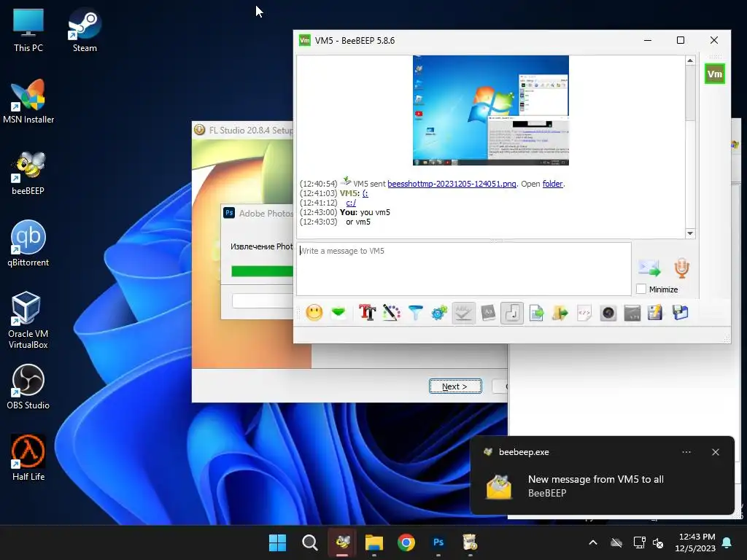747x560 pixels.
Task: Click the muted volume tray icon
Action: [x=659, y=542]
